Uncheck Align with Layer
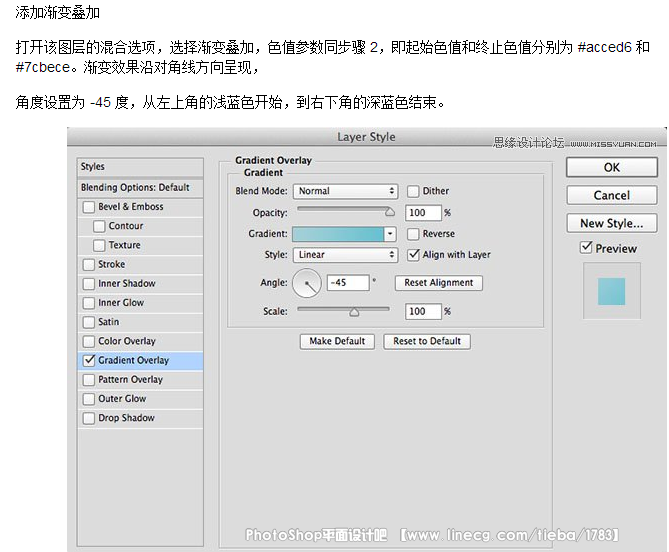 (413, 255)
